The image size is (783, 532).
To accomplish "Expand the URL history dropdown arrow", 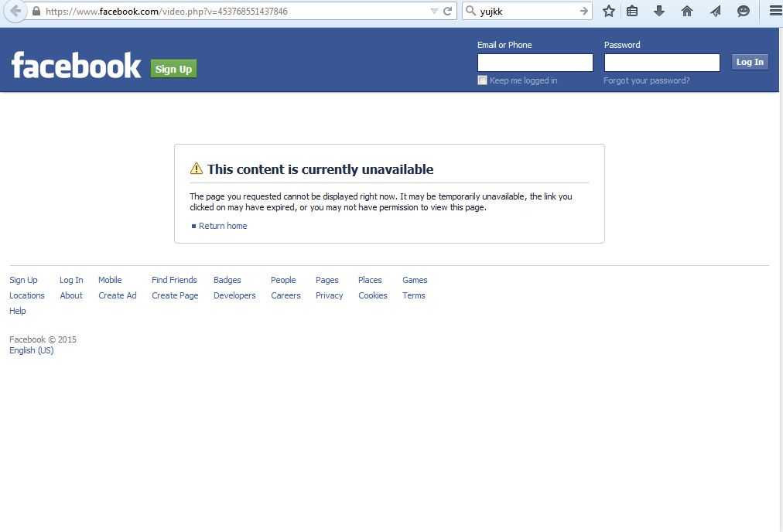I will [x=434, y=11].
